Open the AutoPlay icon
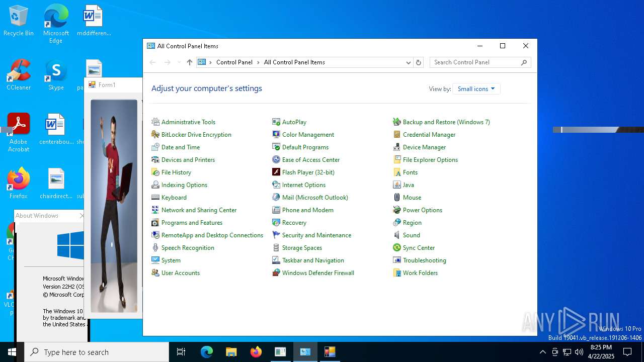This screenshot has height=362, width=644. pos(276,122)
